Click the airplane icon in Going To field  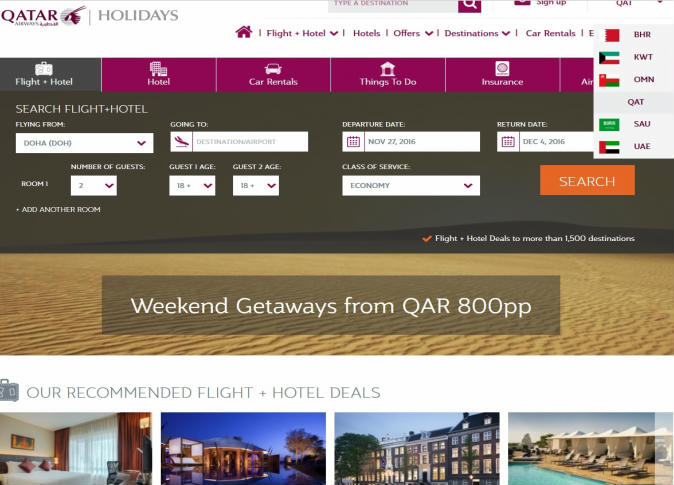(x=181, y=141)
